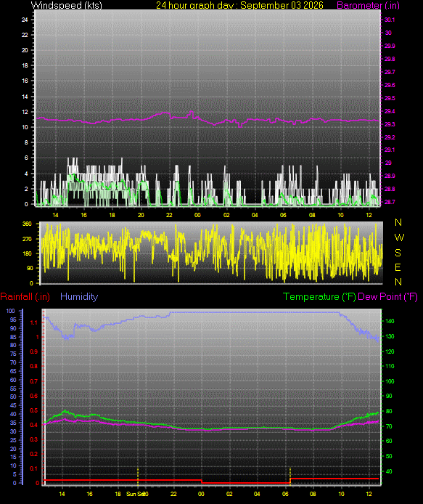The height and width of the screenshot is (504, 423).
Task: Click the time label '12' under the bottom chart
Action: click(x=369, y=494)
